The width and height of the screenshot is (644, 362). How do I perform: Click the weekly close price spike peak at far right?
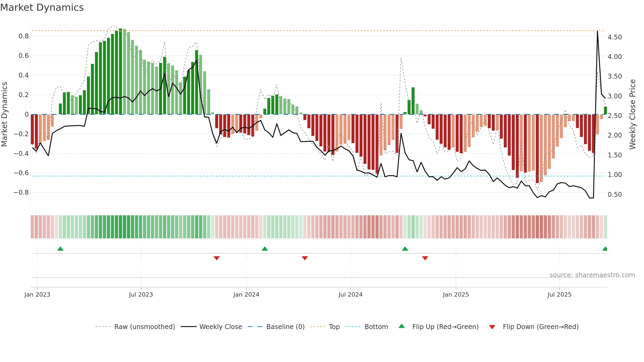point(597,31)
